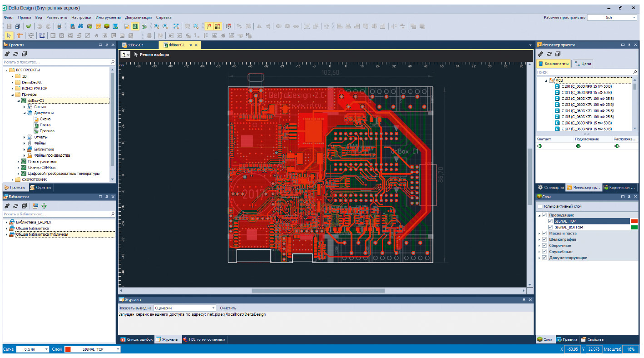Toggle the Маска и паста checkbox

545,234
